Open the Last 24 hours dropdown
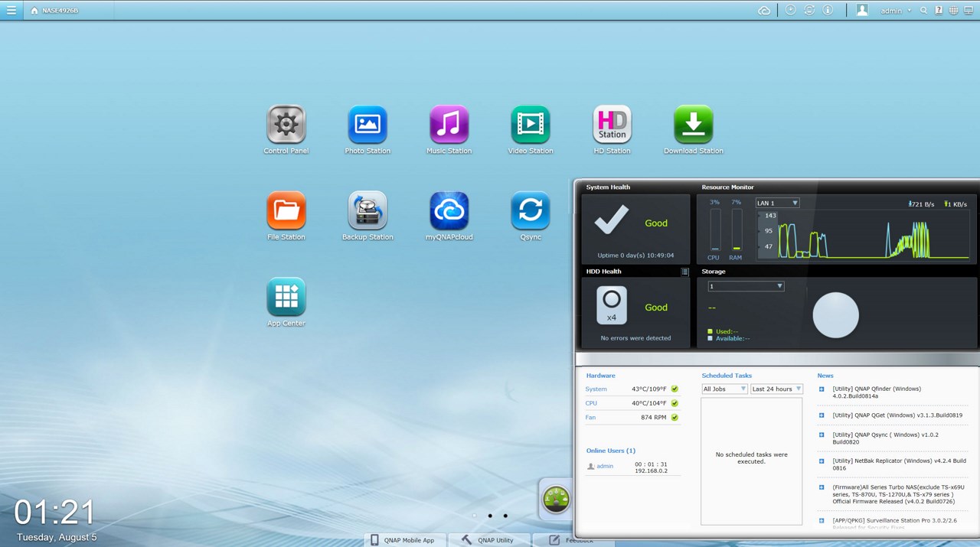Viewport: 980px width, 547px height. tap(776, 389)
